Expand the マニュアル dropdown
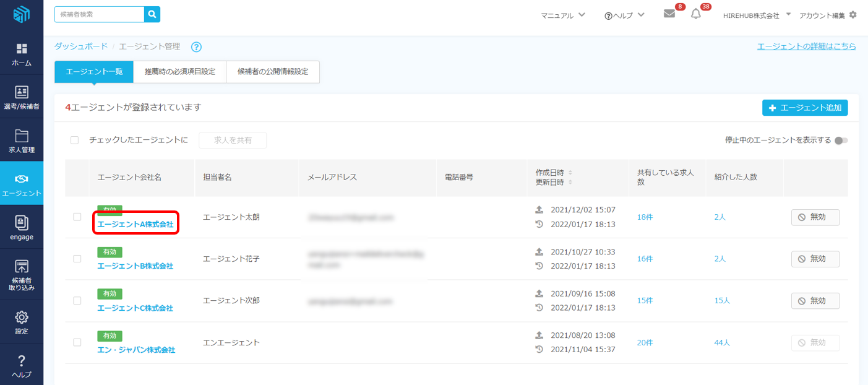 [x=562, y=15]
